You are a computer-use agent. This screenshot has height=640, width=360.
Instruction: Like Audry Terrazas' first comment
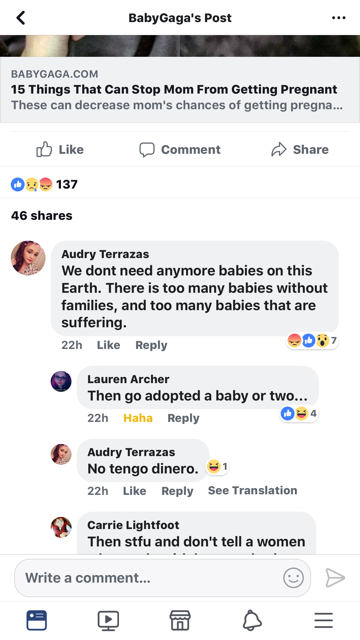pyautogui.click(x=108, y=345)
